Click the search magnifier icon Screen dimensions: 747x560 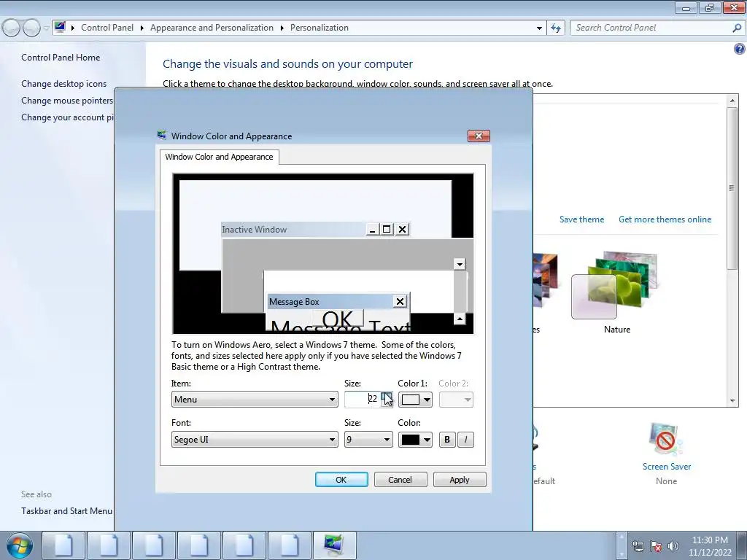[x=737, y=28]
